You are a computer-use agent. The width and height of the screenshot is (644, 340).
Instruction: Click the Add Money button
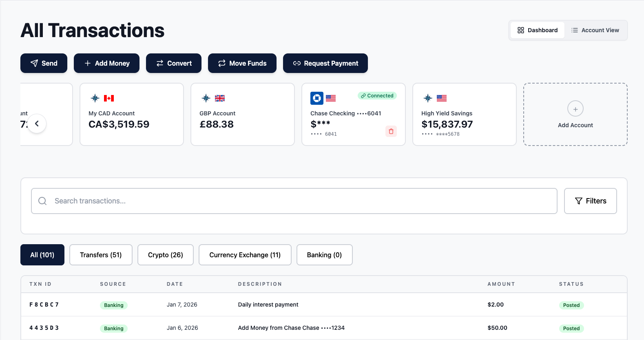click(106, 63)
